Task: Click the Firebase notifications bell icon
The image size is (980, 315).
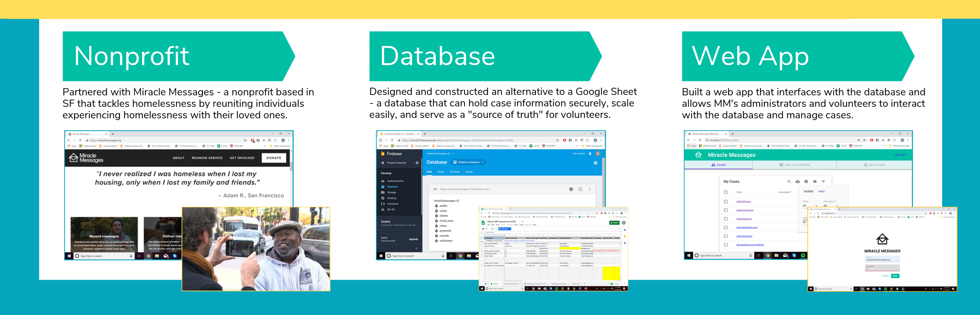Action: click(x=590, y=154)
